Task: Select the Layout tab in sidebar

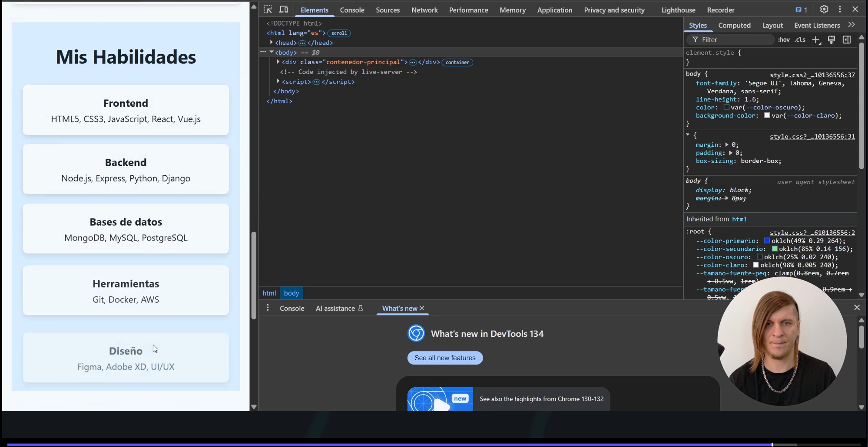Action: click(772, 25)
